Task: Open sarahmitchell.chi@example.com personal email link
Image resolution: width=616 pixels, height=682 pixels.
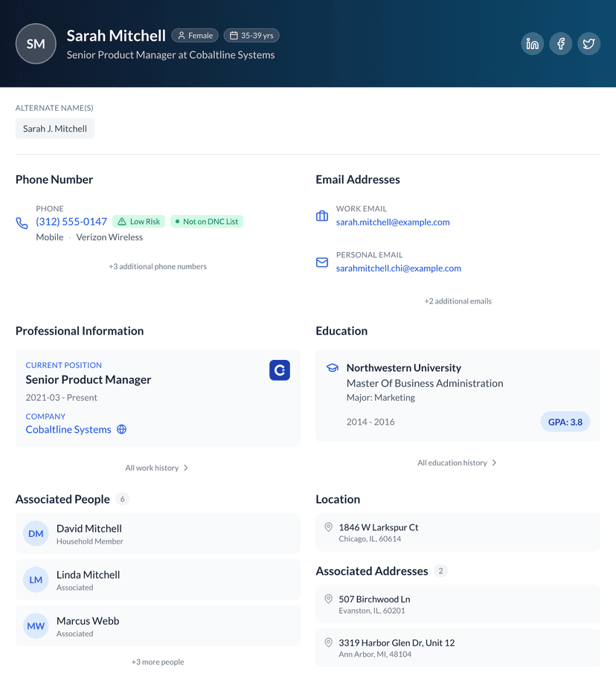Action: click(399, 268)
